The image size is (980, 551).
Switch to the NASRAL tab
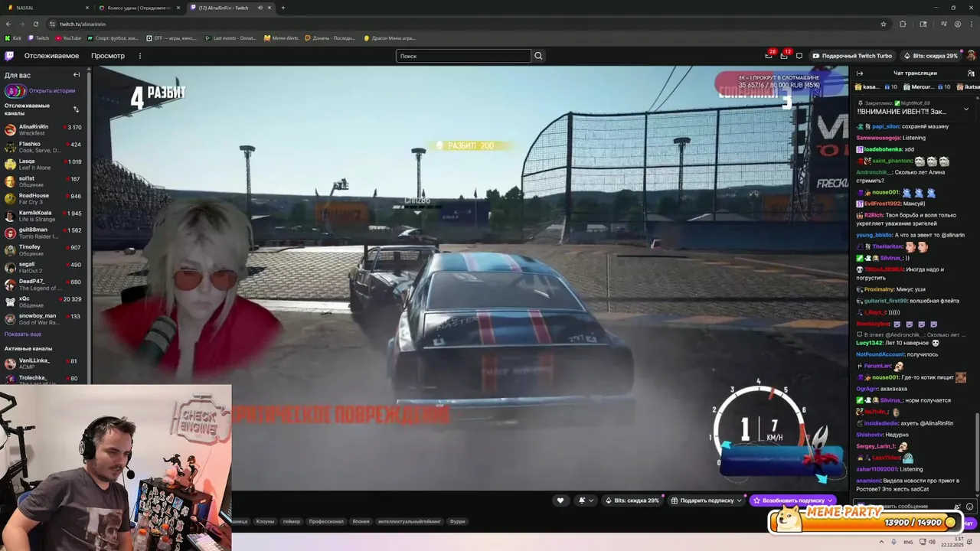tap(46, 8)
